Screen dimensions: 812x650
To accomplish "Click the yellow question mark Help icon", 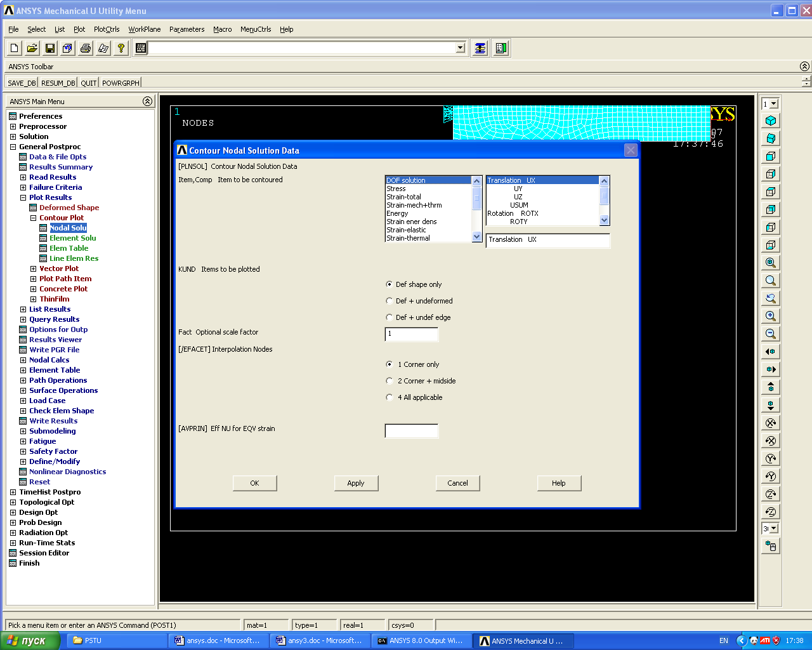I will (x=121, y=48).
